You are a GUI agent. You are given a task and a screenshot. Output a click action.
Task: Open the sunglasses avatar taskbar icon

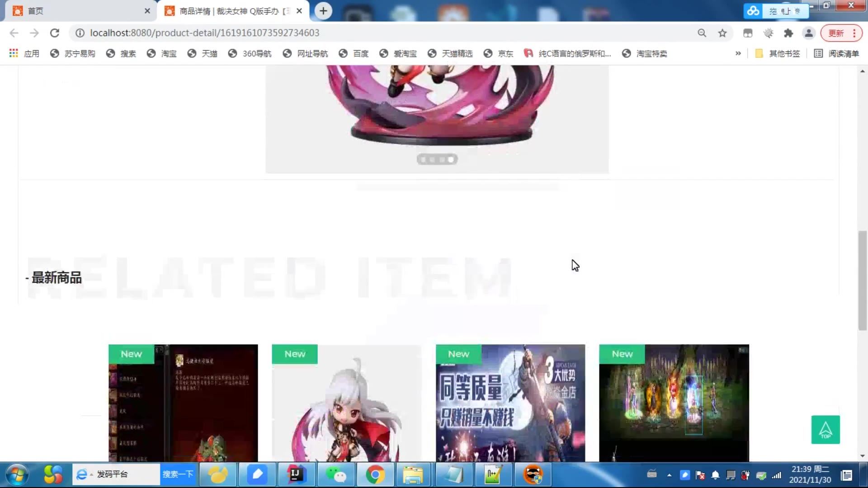(533, 475)
